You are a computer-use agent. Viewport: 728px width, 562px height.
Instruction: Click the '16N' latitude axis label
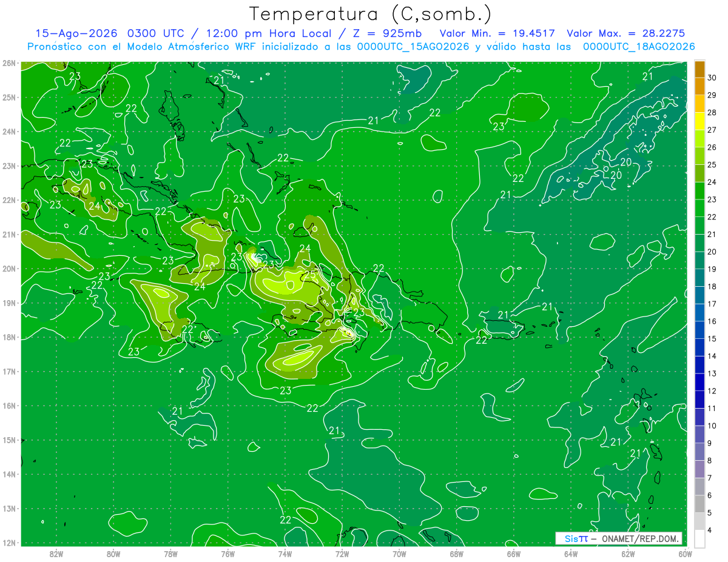point(8,406)
